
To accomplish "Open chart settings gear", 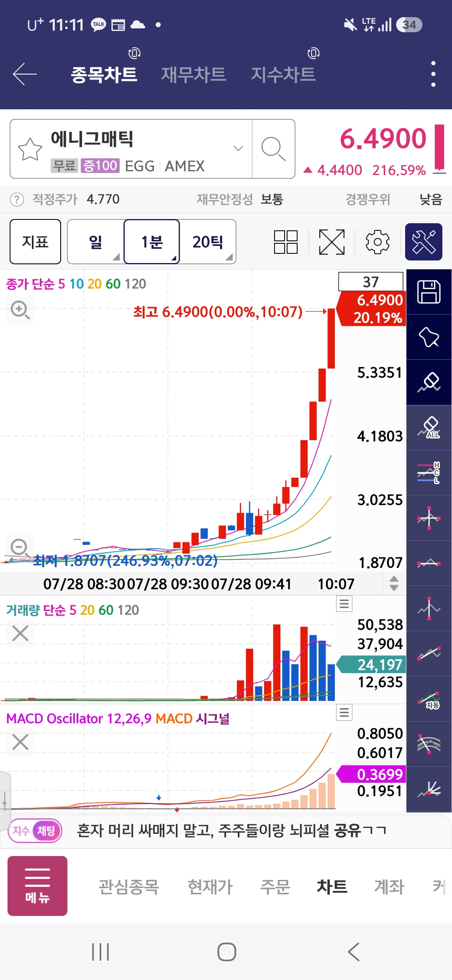I will 378,242.
